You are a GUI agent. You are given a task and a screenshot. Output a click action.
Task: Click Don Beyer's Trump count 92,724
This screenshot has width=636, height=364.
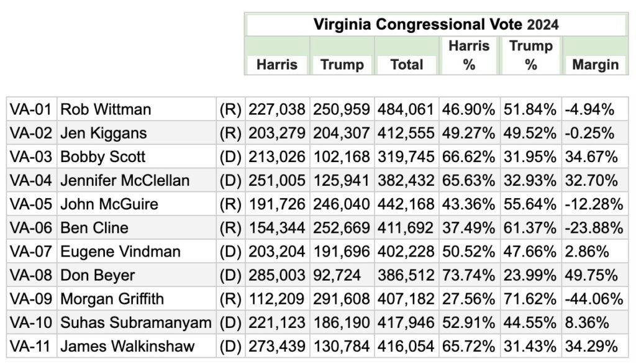342,275
